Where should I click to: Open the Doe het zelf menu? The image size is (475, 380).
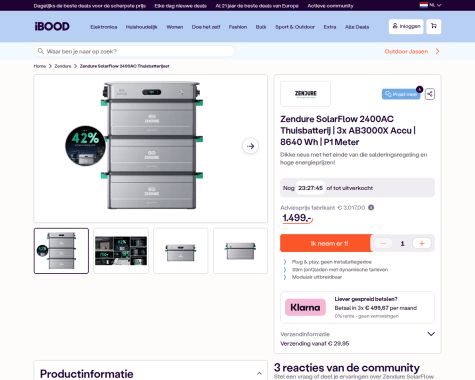pyautogui.click(x=206, y=27)
